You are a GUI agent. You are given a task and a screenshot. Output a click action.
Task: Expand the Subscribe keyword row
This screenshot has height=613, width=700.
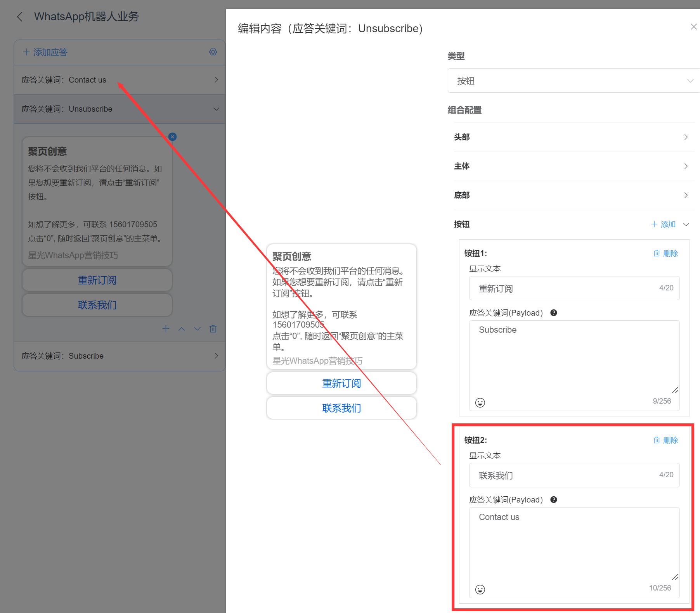pyautogui.click(x=120, y=356)
